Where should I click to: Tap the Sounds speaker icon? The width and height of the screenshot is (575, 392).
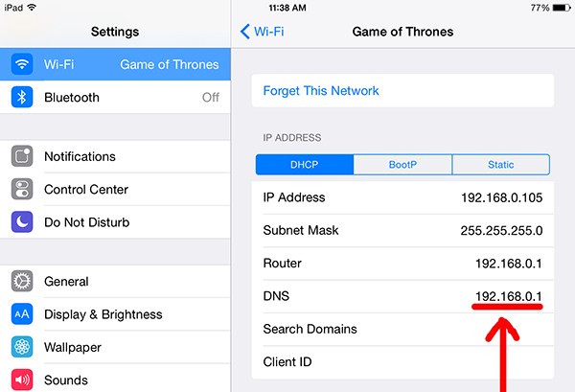tap(22, 380)
